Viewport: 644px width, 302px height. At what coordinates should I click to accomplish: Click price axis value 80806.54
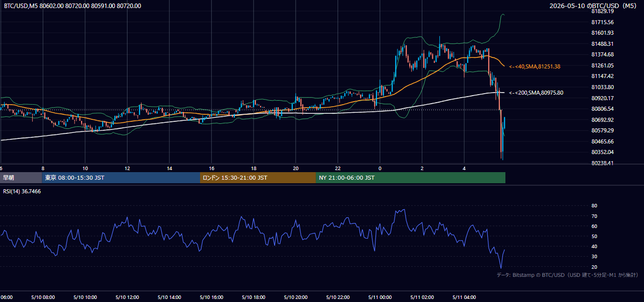[x=602, y=109]
